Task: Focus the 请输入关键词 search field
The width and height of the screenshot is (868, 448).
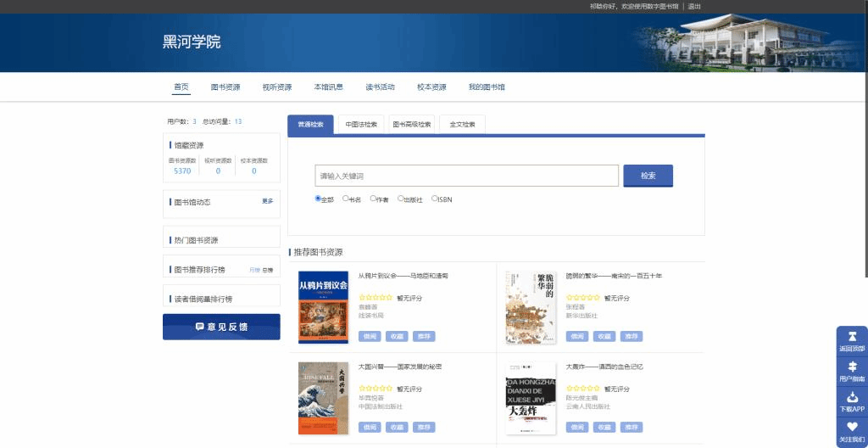Action: tap(467, 176)
